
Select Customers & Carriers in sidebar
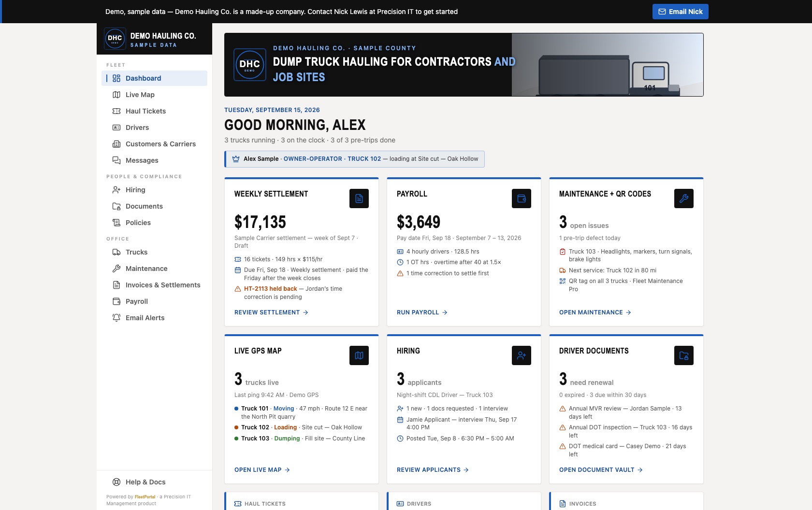click(155, 144)
